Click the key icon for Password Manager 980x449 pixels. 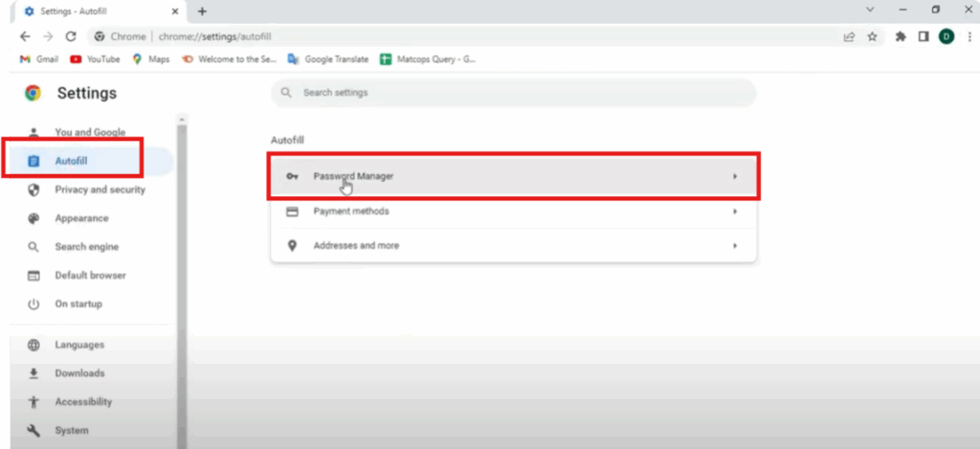[292, 176]
